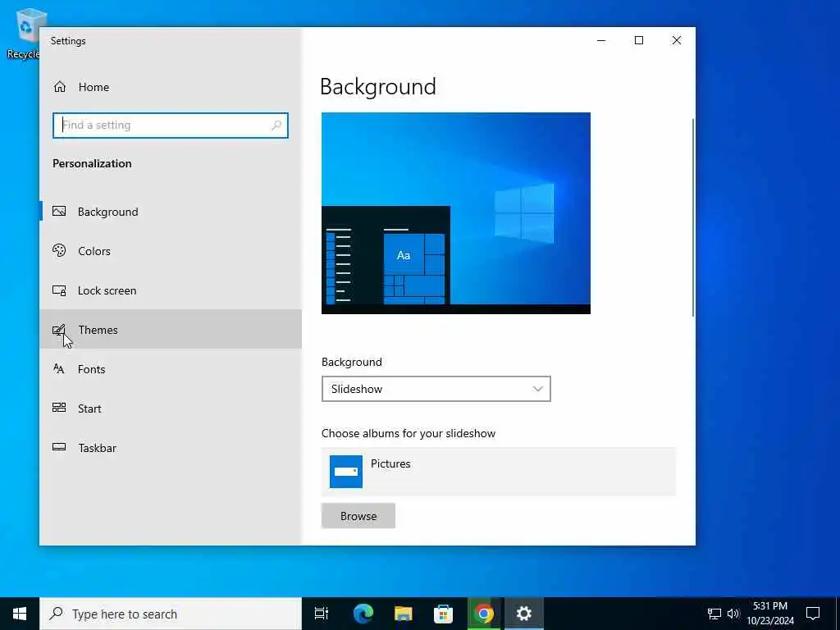Image resolution: width=840 pixels, height=630 pixels.
Task: Click the Settings window vertical scrollbar
Action: click(x=693, y=217)
